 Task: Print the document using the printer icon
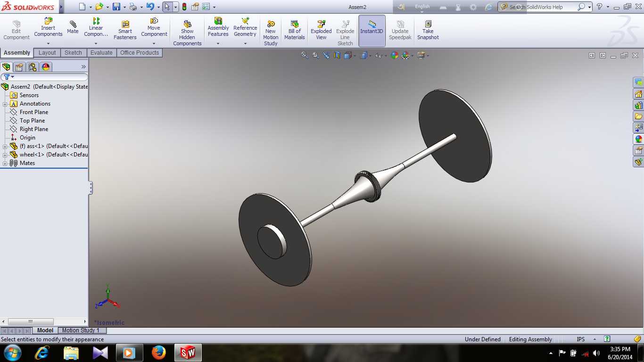click(x=133, y=7)
